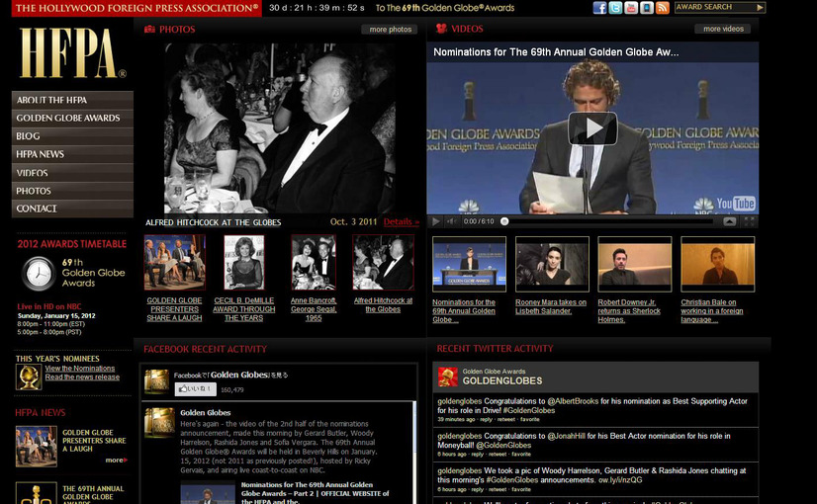Select Cecil B. DeMille Award photo thumbnail

coord(244,262)
